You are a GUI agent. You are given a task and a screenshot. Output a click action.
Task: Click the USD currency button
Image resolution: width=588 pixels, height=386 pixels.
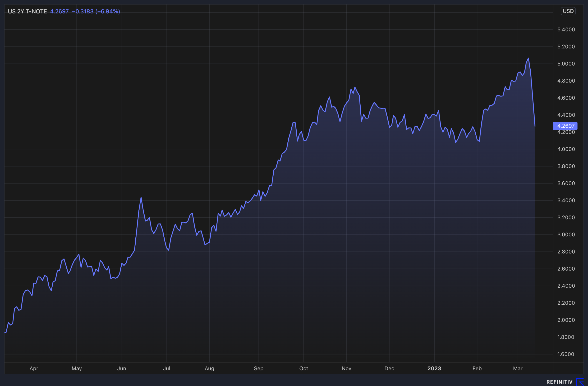point(568,11)
